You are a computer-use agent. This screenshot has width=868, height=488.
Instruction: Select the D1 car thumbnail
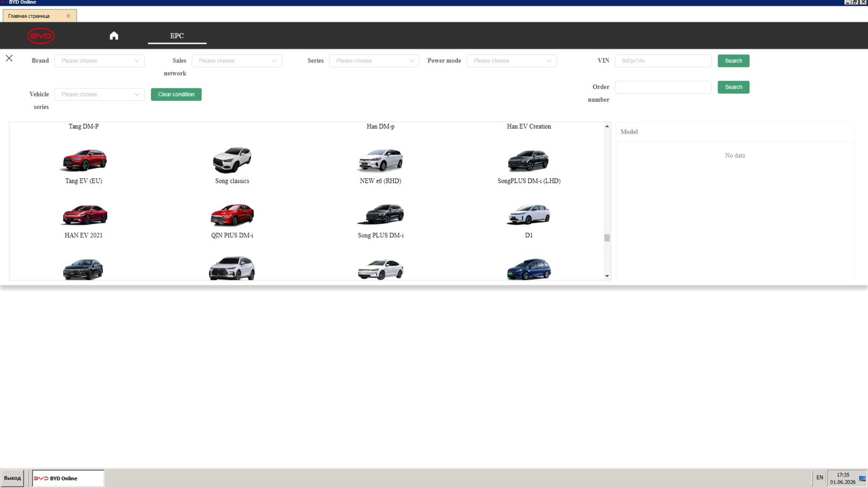pyautogui.click(x=529, y=215)
